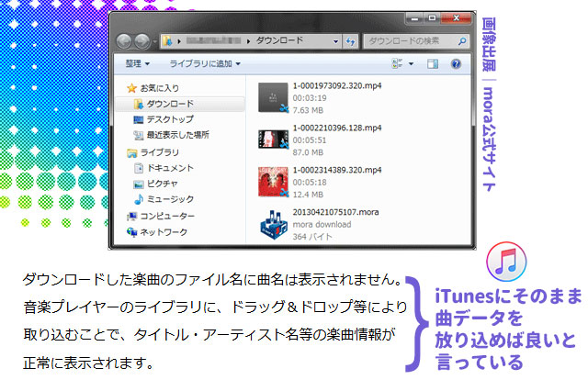This screenshot has height=391, width=588.
Task: Open 最近表示した場所 in the sidebar
Action: 177,135
